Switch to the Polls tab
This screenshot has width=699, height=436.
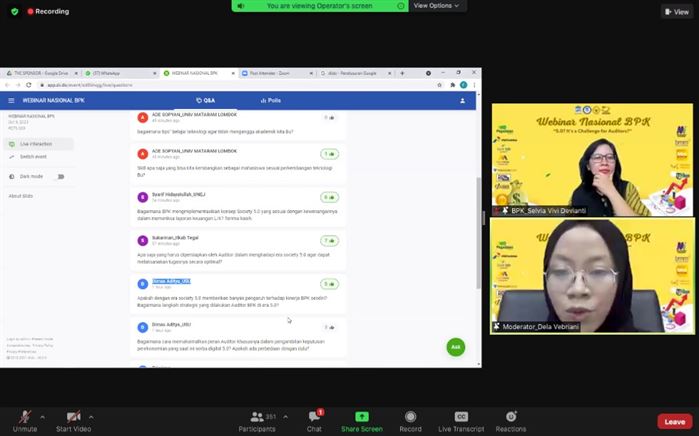(270, 101)
